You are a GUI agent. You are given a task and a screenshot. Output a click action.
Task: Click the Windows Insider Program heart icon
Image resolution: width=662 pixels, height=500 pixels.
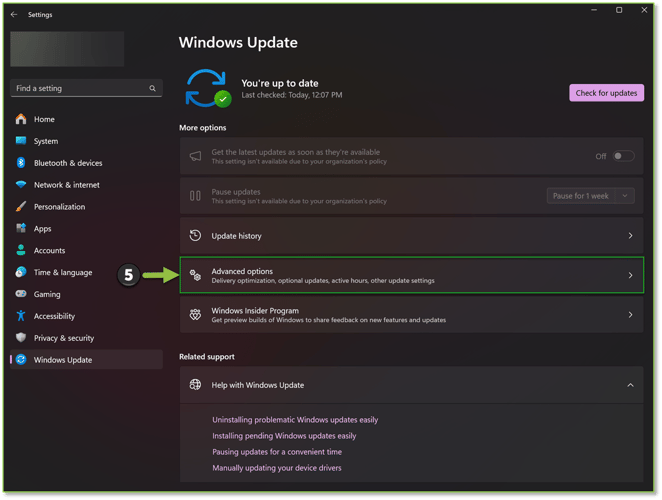coord(195,315)
